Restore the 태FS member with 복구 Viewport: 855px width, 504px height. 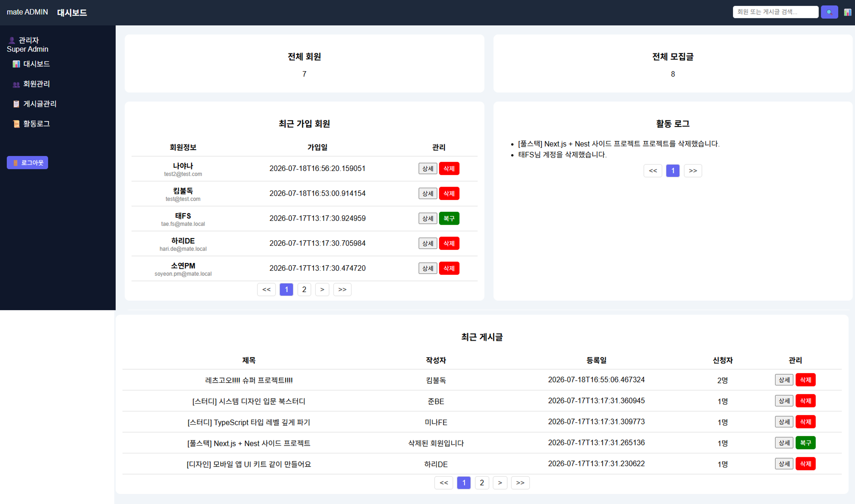pyautogui.click(x=449, y=218)
